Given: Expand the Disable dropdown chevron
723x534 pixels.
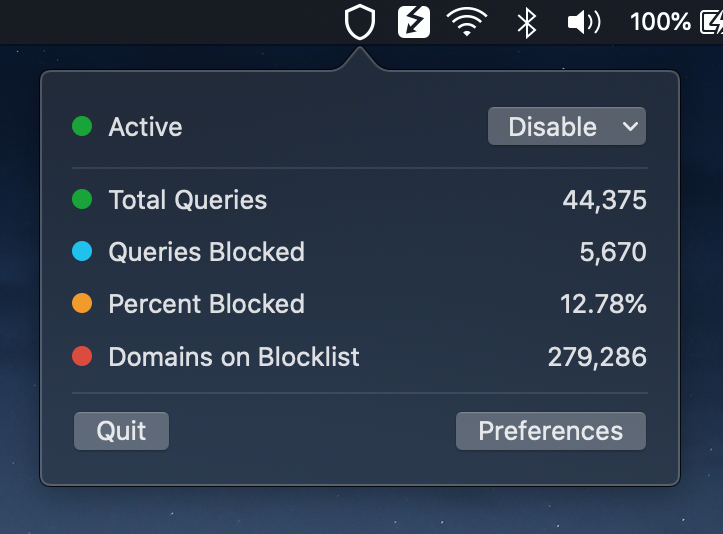Looking at the screenshot, I should point(630,126).
